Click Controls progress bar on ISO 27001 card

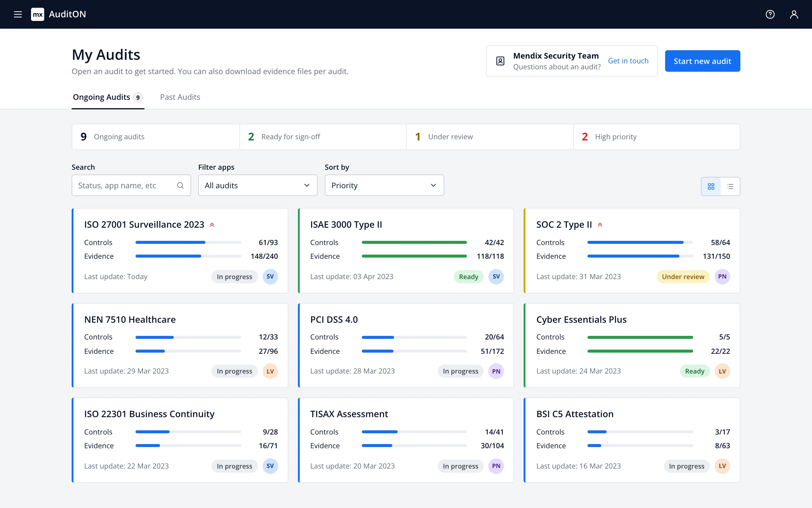(x=188, y=242)
